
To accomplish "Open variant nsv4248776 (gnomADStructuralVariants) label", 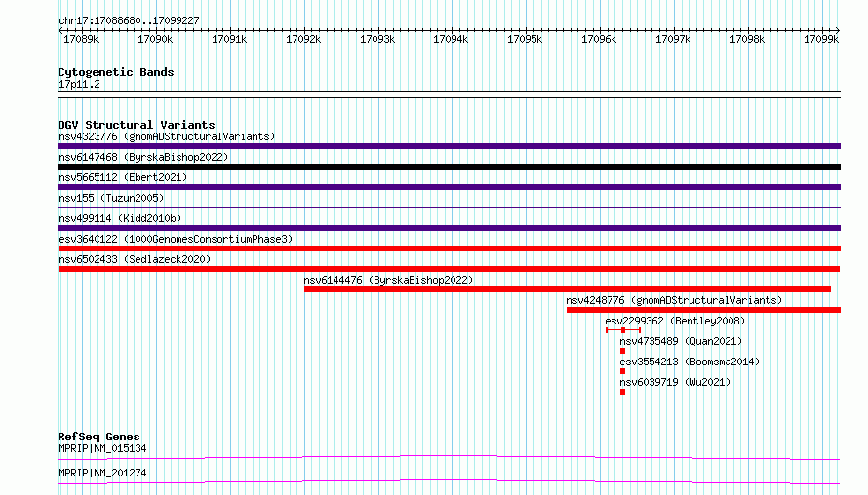I will point(674,300).
